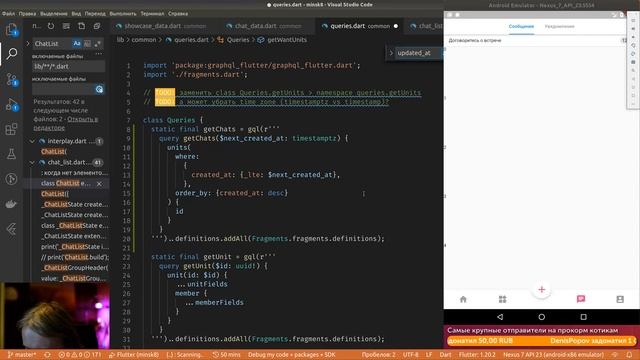Clear search results with list icon
This screenshot has height=360, width=640.
[x=66, y=26]
